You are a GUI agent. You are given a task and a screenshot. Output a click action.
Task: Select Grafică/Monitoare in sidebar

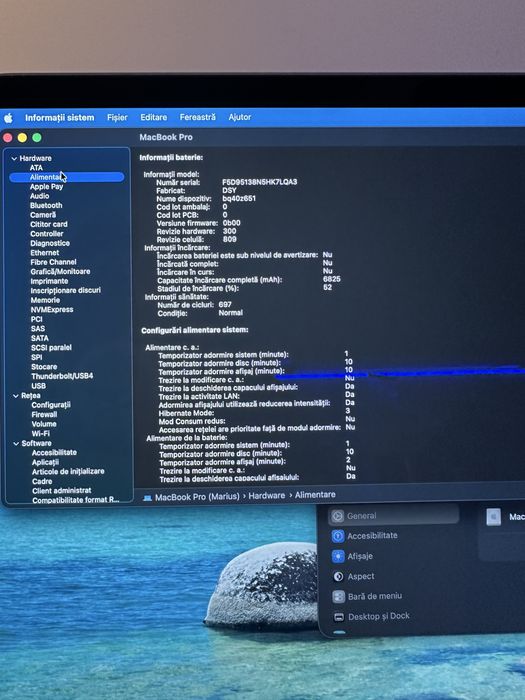pos(60,271)
